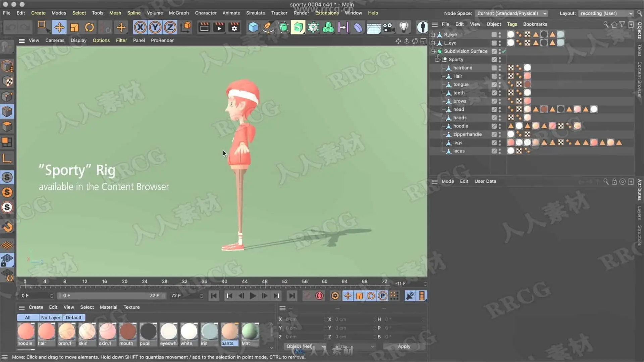The width and height of the screenshot is (644, 362).
Task: Select the Rotate tool icon
Action: (89, 27)
